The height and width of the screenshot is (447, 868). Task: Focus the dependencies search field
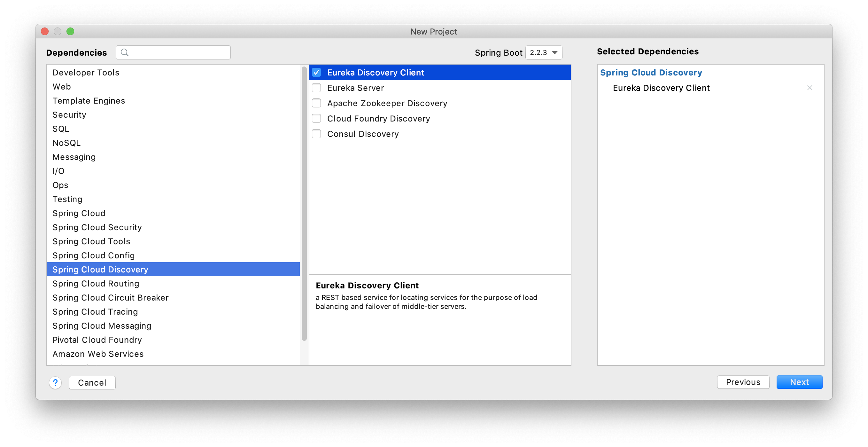pos(173,52)
